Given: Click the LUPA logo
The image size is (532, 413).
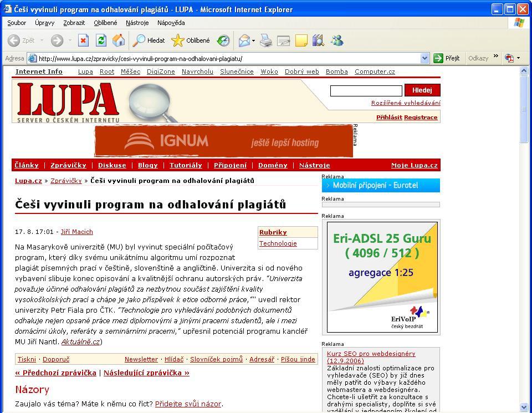Looking at the screenshot, I should [x=68, y=102].
